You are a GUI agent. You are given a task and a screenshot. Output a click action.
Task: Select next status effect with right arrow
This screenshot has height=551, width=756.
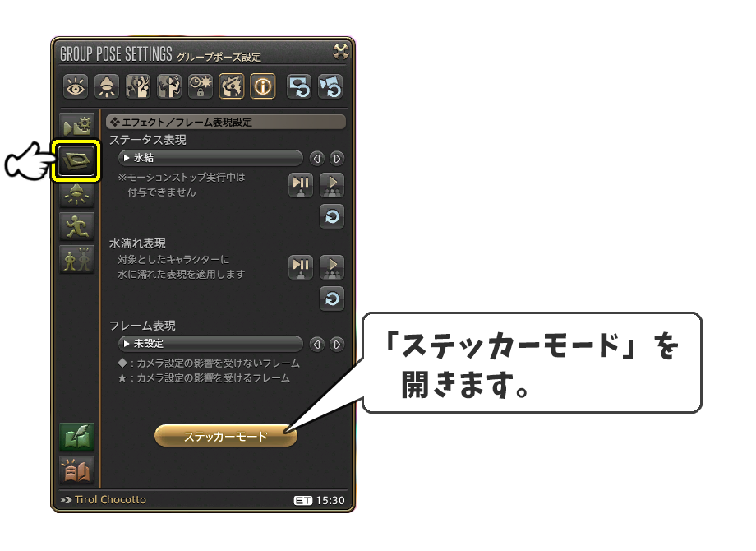[x=337, y=158]
